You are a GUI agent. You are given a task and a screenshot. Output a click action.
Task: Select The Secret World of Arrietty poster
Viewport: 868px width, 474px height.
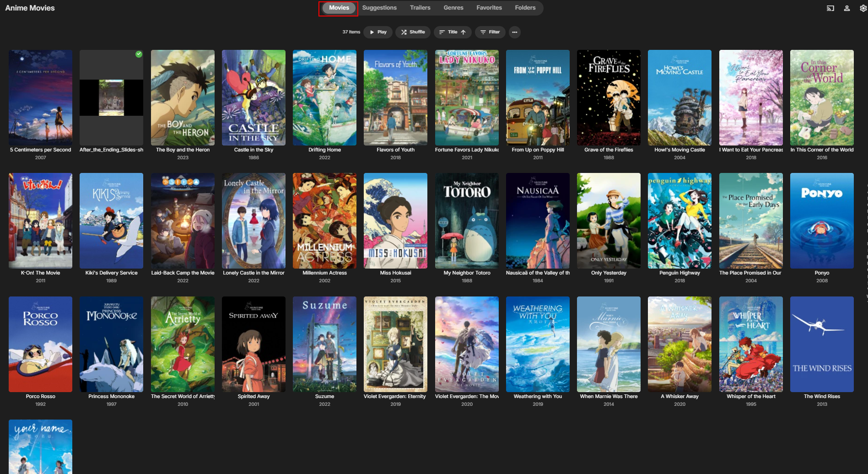pos(183,344)
